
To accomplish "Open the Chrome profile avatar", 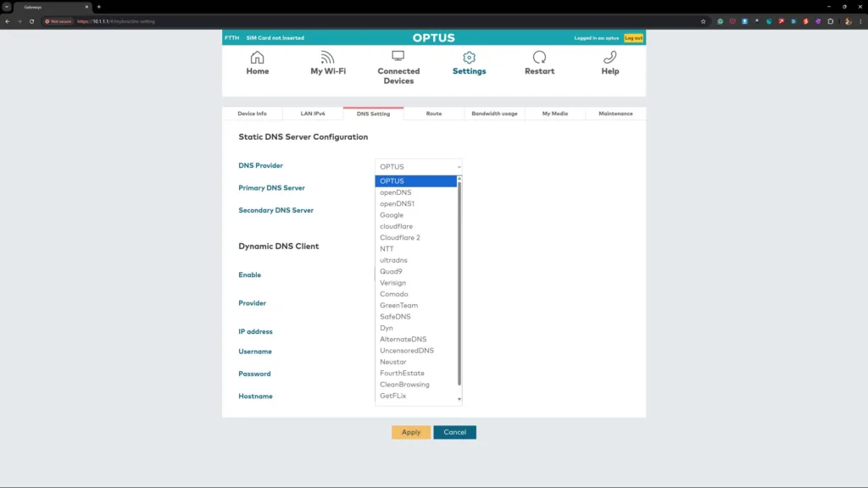I will (x=848, y=21).
